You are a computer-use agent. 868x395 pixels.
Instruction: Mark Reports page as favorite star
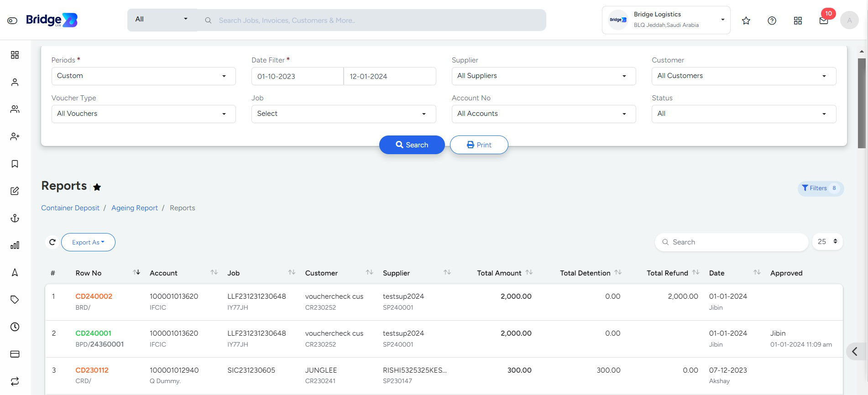tap(97, 187)
